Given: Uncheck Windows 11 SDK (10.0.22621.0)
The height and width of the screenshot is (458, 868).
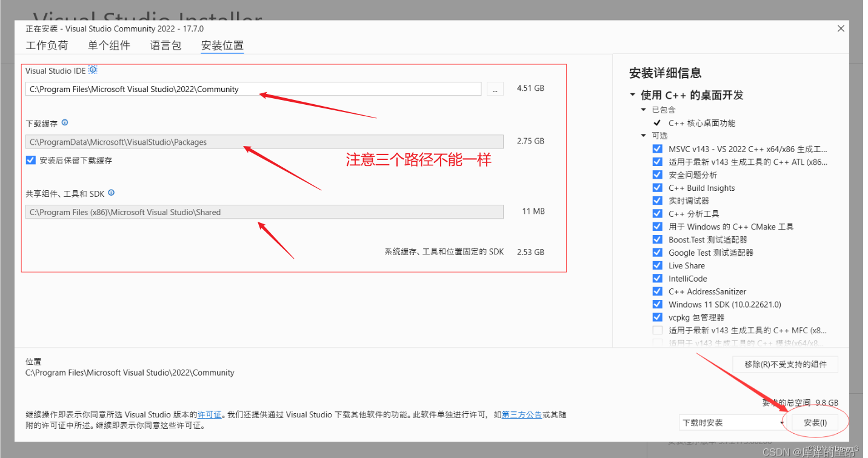Looking at the screenshot, I should [x=657, y=304].
